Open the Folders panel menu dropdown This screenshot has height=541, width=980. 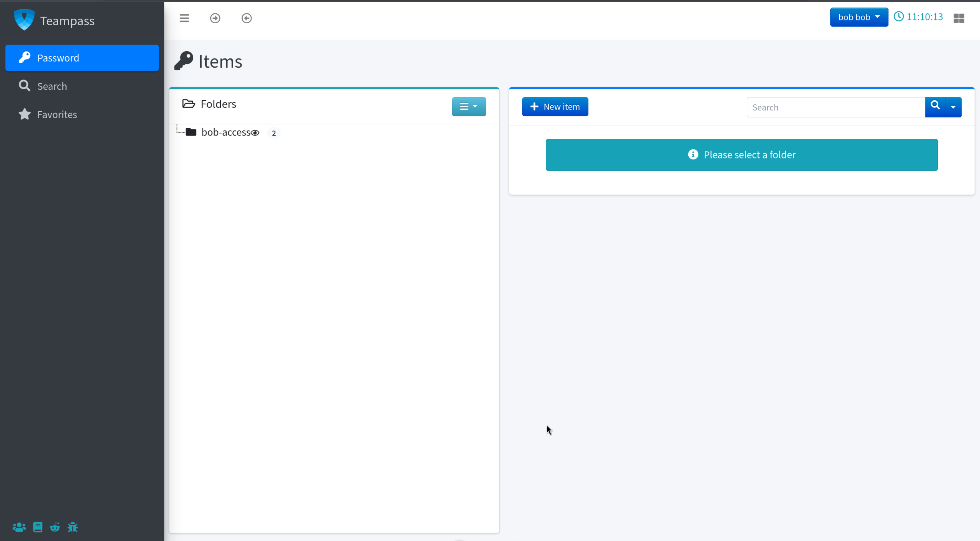tap(469, 106)
